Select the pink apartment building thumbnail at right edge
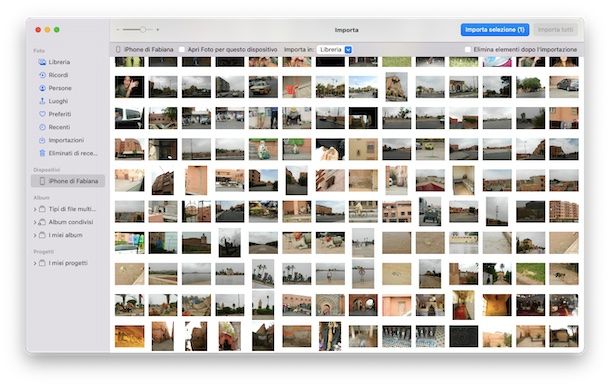 pos(564,212)
